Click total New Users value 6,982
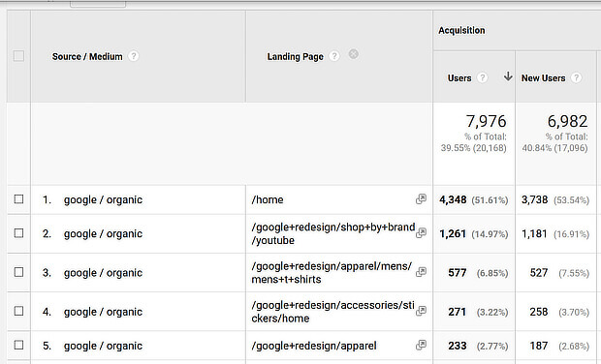The image size is (601, 364). [x=567, y=121]
